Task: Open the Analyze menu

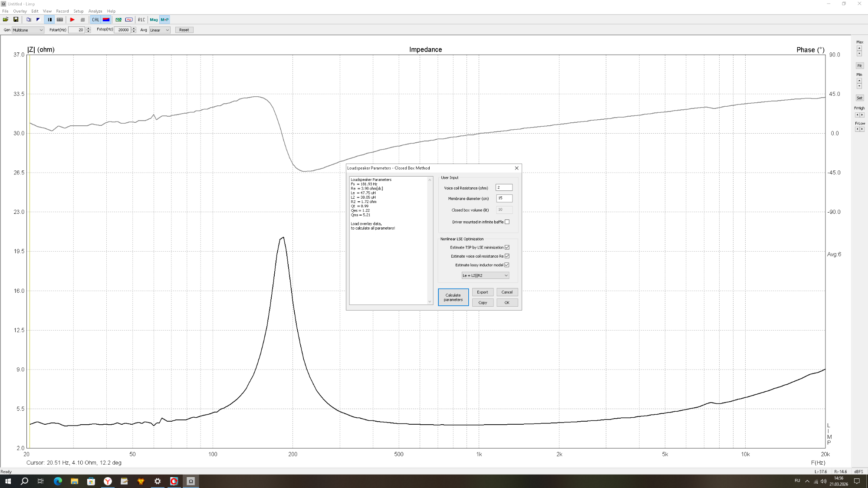Action: [x=95, y=11]
